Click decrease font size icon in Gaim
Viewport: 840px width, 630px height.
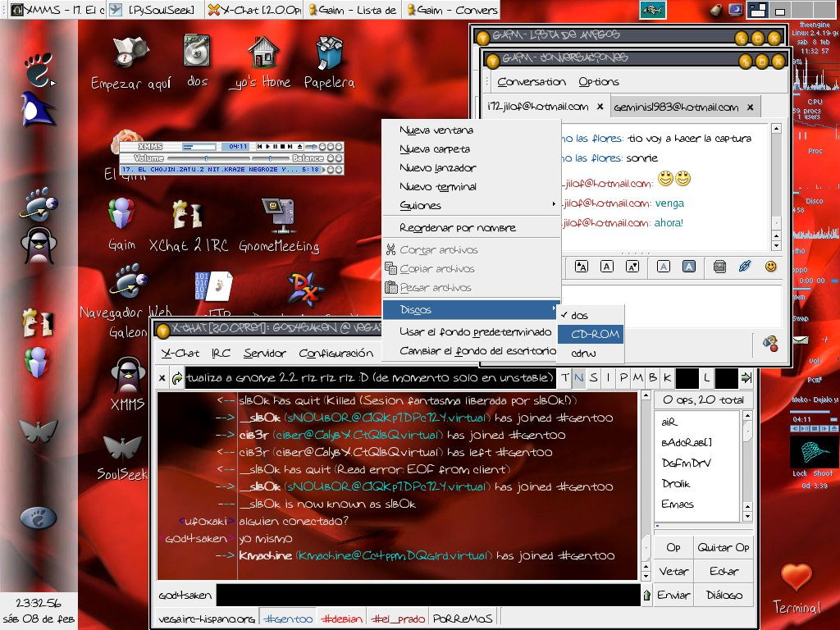coord(632,267)
